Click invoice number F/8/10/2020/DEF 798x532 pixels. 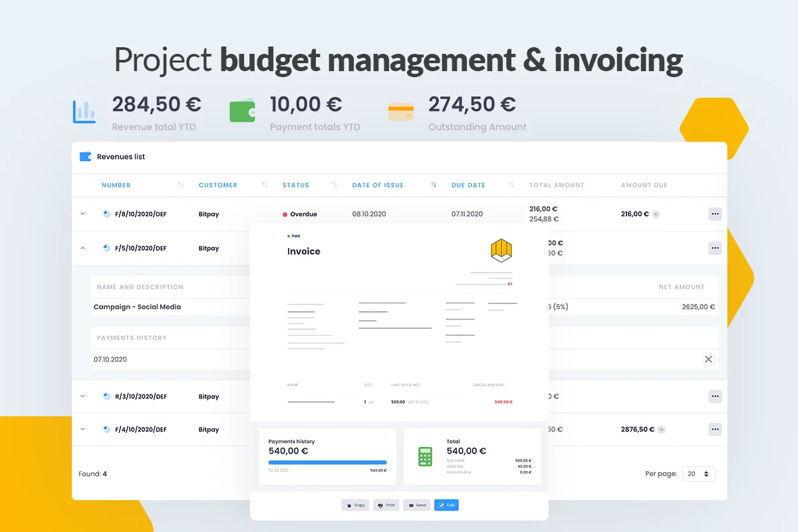point(141,214)
